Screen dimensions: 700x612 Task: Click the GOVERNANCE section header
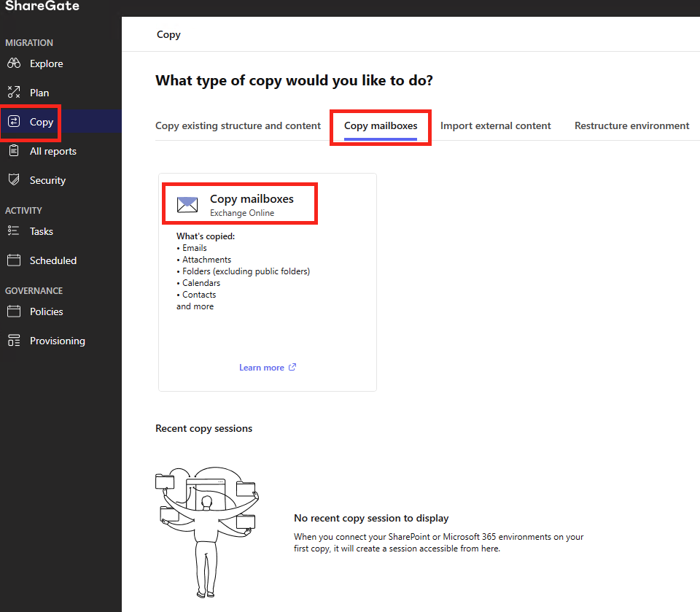34,290
